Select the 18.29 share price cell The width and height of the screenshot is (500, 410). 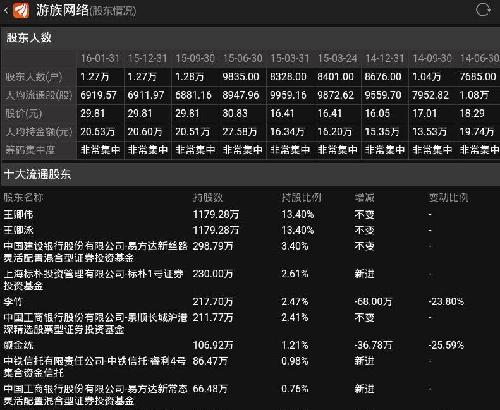(x=472, y=114)
